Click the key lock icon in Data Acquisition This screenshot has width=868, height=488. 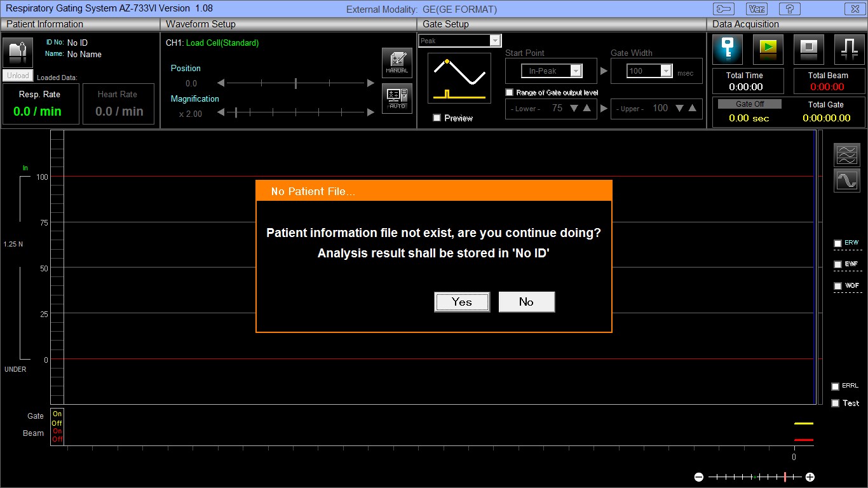[728, 49]
